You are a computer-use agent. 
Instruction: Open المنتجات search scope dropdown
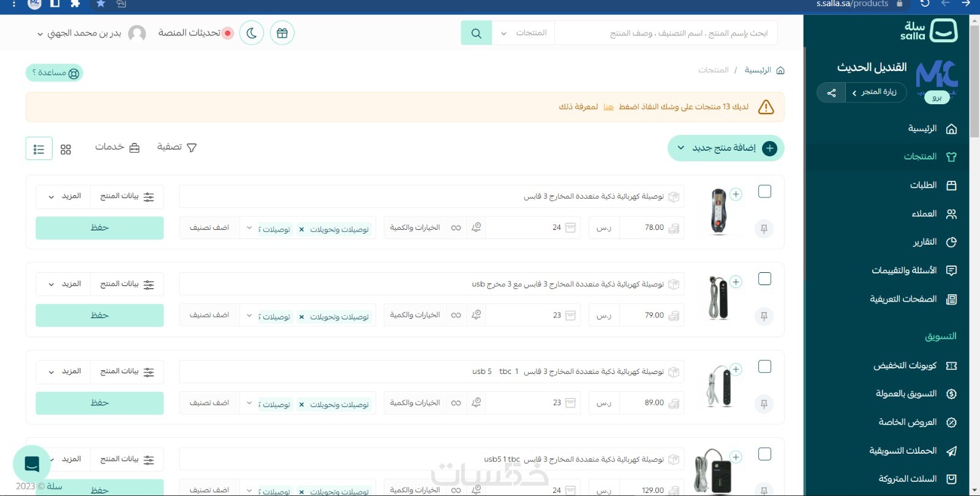[x=523, y=33]
